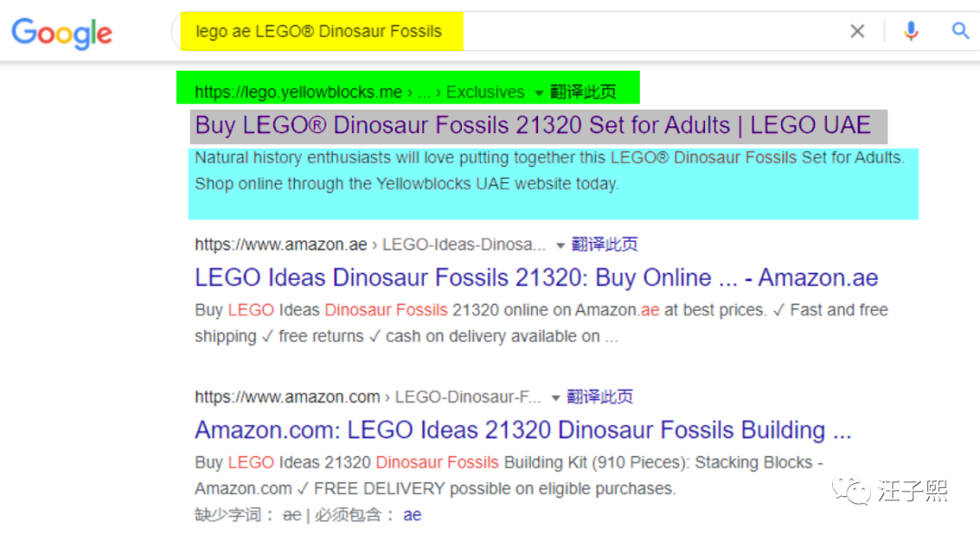This screenshot has height=534, width=980.
Task: Click 翻译此页 link on yellowblocks result
Action: click(x=583, y=92)
